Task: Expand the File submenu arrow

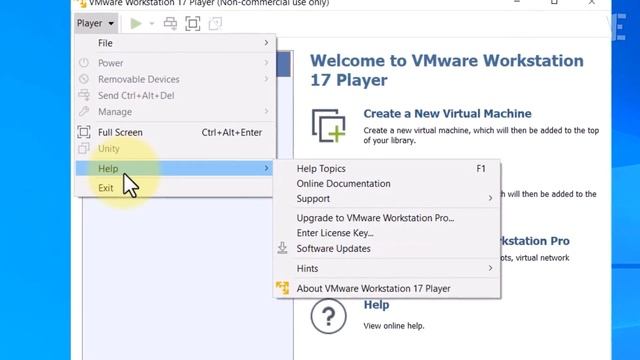Action: pyautogui.click(x=266, y=43)
